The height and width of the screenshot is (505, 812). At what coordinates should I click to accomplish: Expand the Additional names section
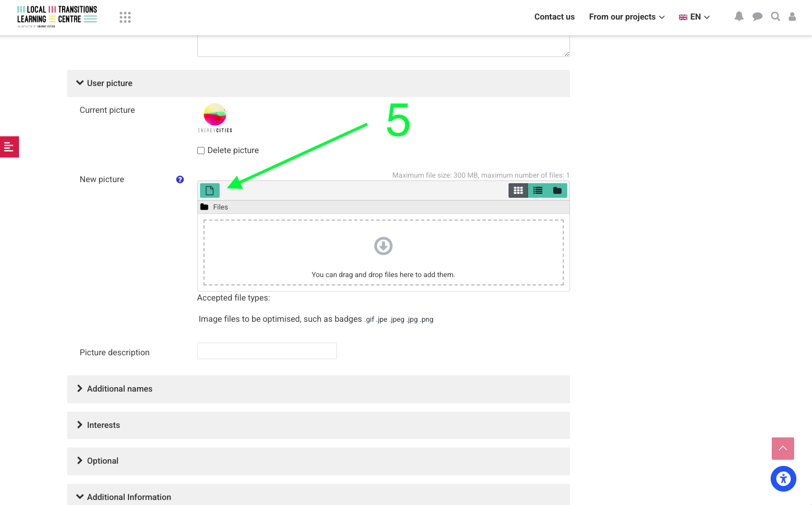(x=119, y=389)
